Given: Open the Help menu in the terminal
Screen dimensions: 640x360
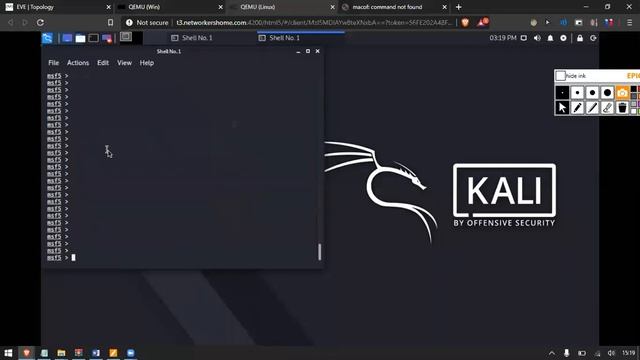Looking at the screenshot, I should coord(147,63).
